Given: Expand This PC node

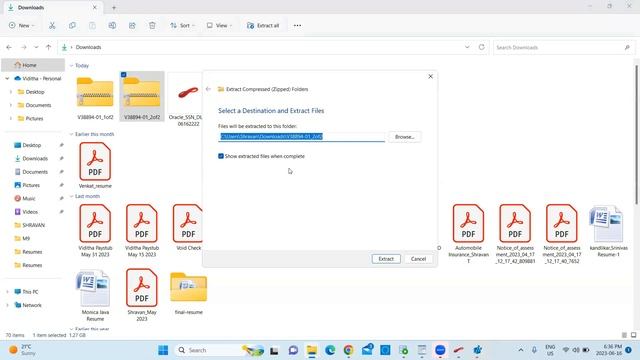Looking at the screenshot, I should pos(7,292).
